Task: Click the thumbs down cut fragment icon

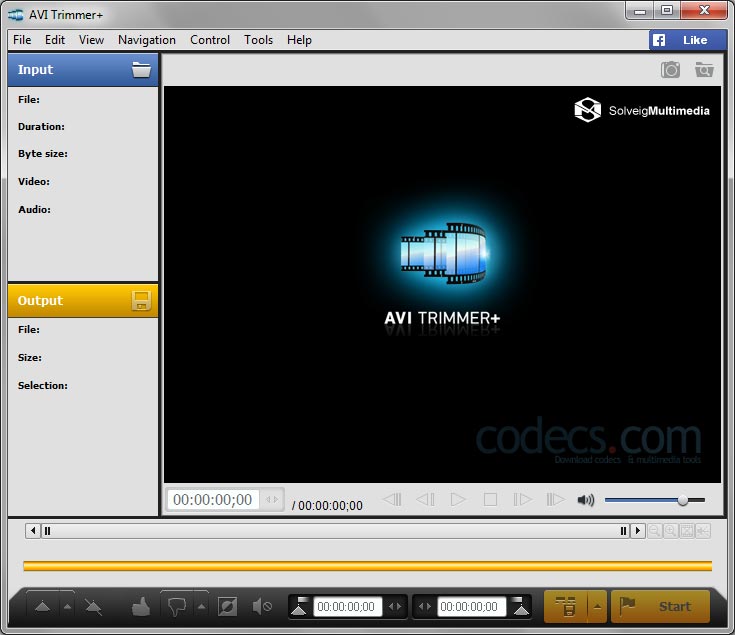Action: pos(177,607)
